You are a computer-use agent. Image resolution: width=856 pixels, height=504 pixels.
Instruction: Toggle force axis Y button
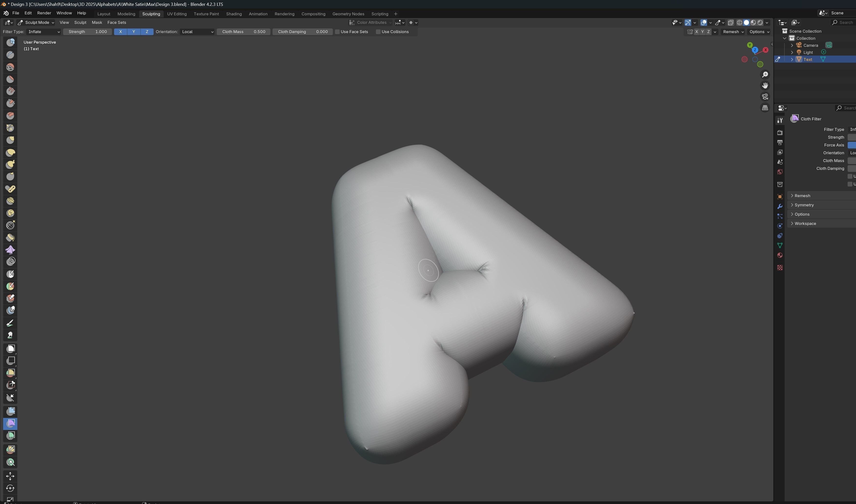[x=134, y=32]
